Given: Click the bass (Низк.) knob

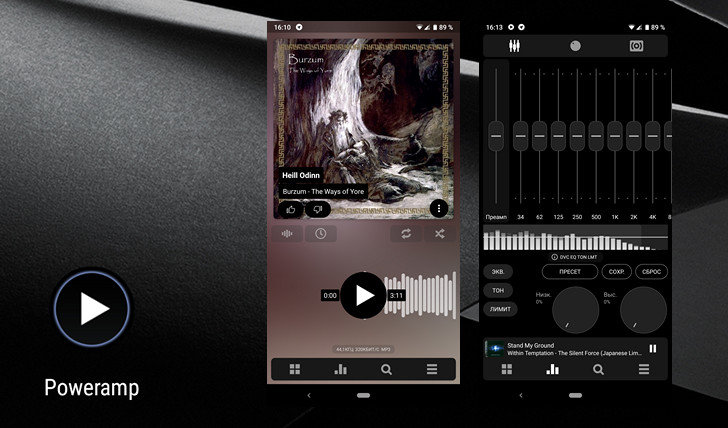Looking at the screenshot, I should 575,310.
